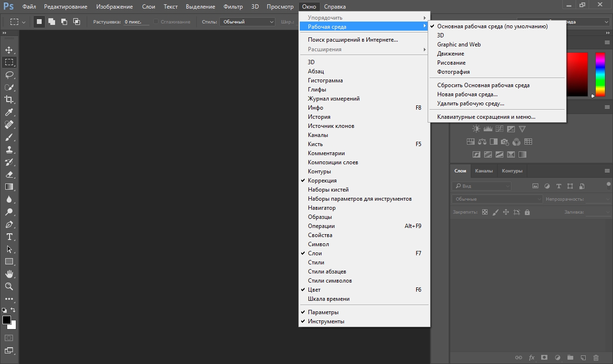Select the Move tool
The width and height of the screenshot is (613, 364).
pos(9,50)
